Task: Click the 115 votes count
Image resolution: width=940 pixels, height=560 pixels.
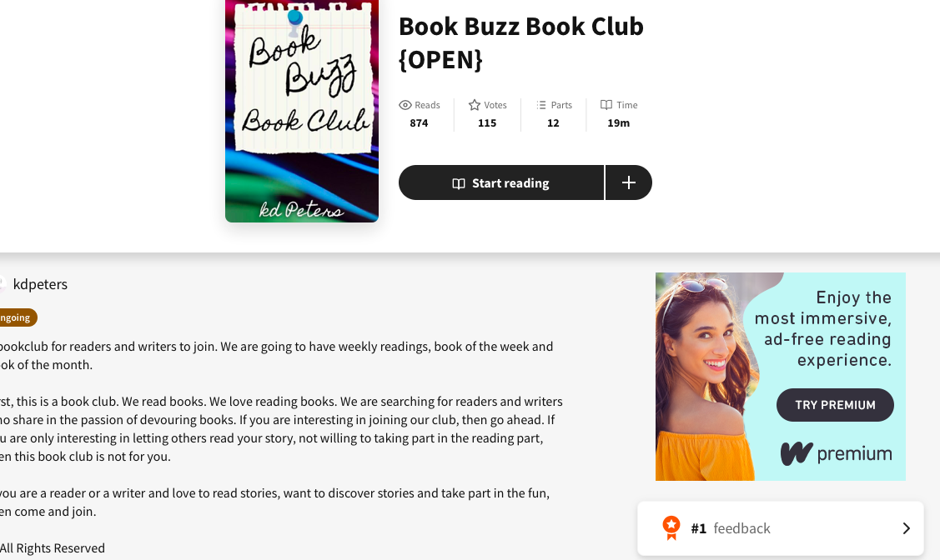Action: 487,122
